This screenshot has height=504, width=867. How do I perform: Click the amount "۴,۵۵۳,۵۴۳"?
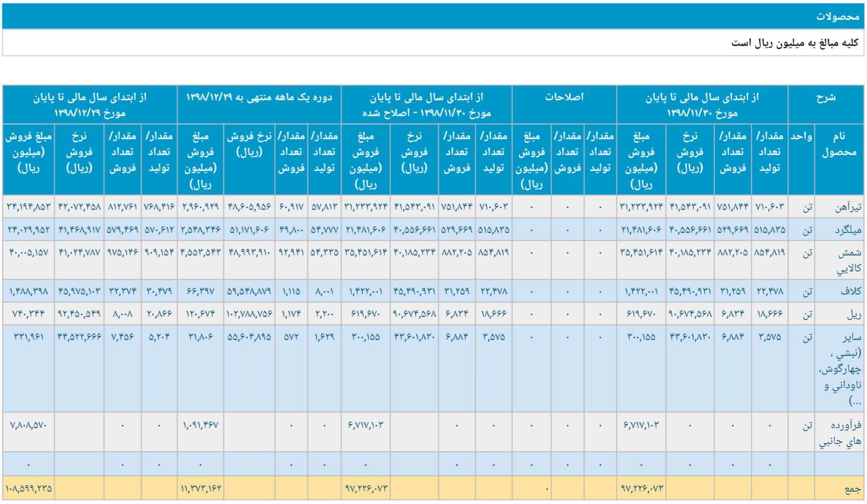(x=201, y=252)
